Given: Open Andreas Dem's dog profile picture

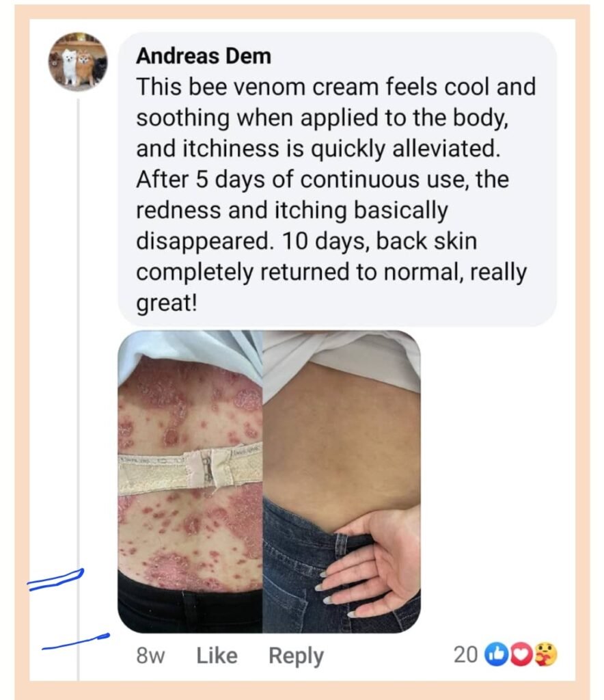Looking at the screenshot, I should (78, 62).
